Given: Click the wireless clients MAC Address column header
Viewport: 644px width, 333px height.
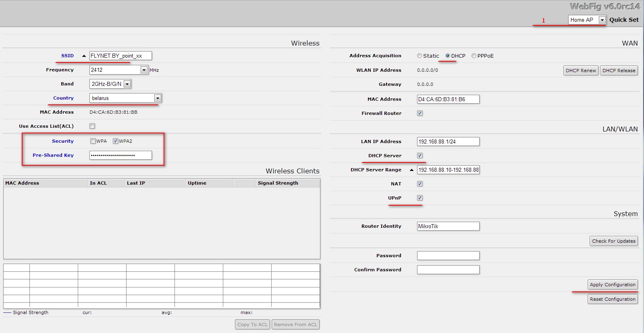Looking at the screenshot, I should (x=46, y=183).
